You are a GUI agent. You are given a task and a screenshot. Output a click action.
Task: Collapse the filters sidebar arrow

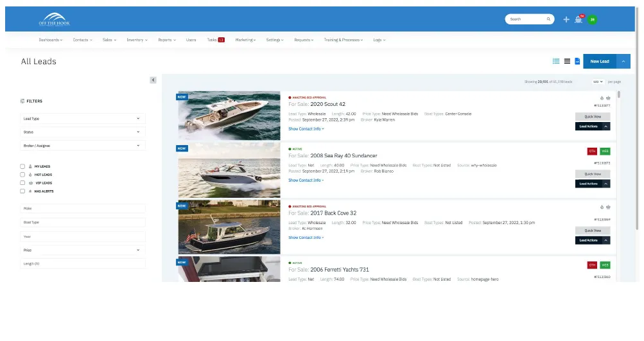pyautogui.click(x=153, y=80)
